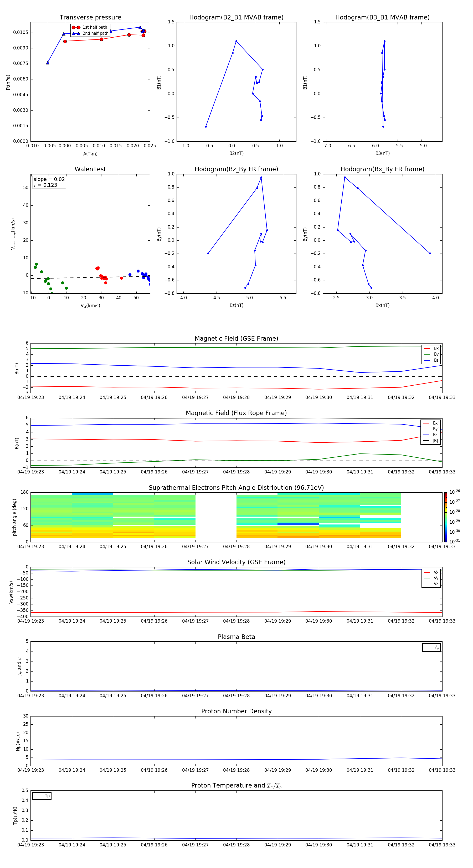Select the '2nd half path' legend entry
473x868 pixels.
click(x=90, y=33)
